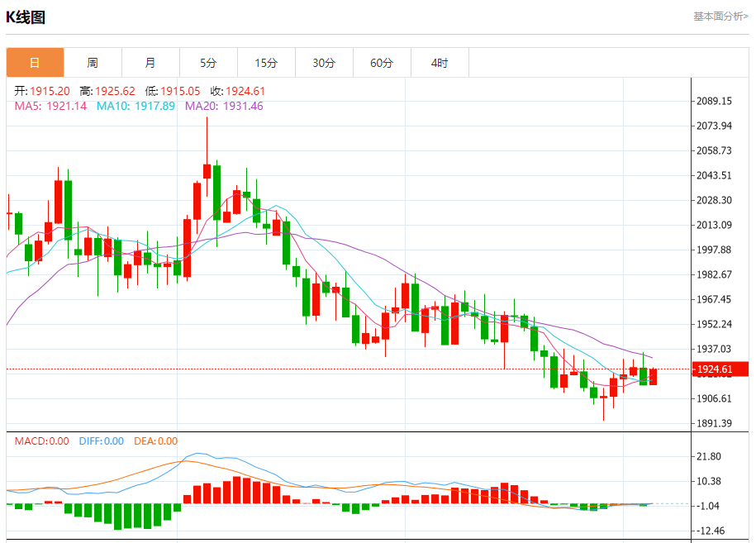Click the 1906.61 price axis label

click(714, 399)
